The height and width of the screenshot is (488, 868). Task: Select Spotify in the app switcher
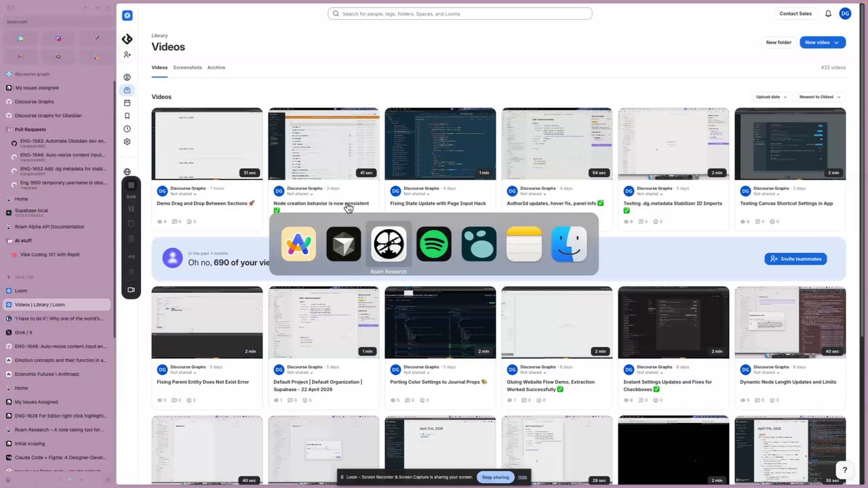(x=434, y=244)
